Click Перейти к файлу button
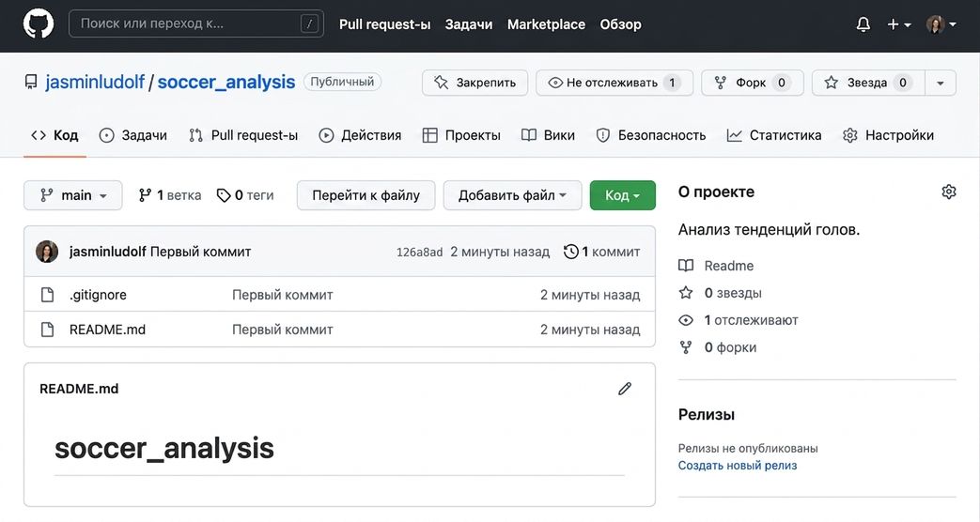The image size is (980, 522). 366,195
